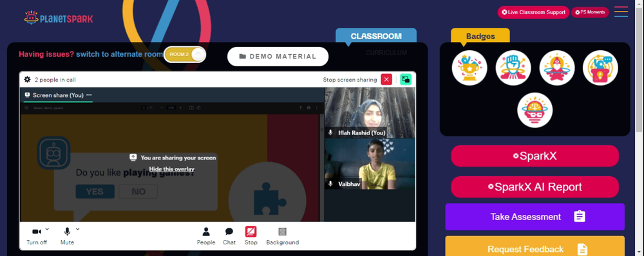The image size is (644, 256).
Task: Click the green picture-in-picture layout icon
Action: [x=406, y=79]
